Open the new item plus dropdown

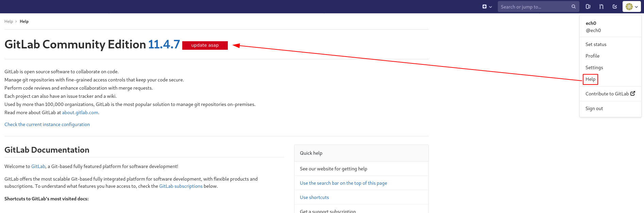[x=487, y=6]
